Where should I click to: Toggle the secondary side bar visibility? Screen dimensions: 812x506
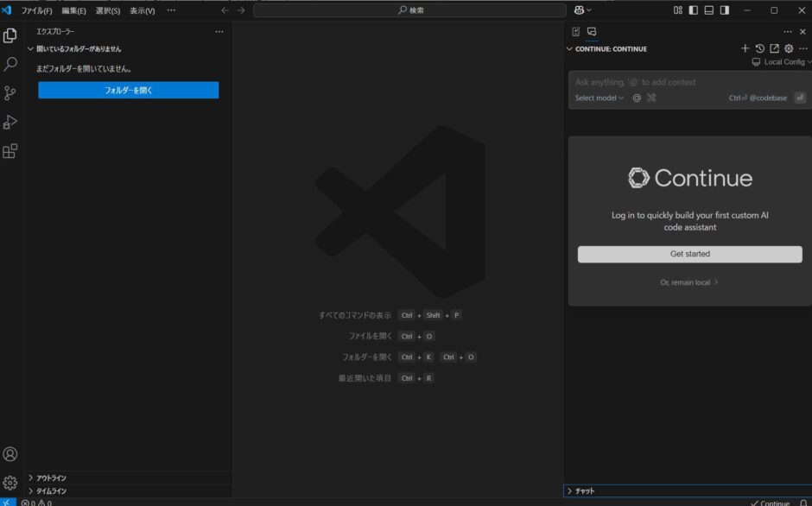(723, 9)
